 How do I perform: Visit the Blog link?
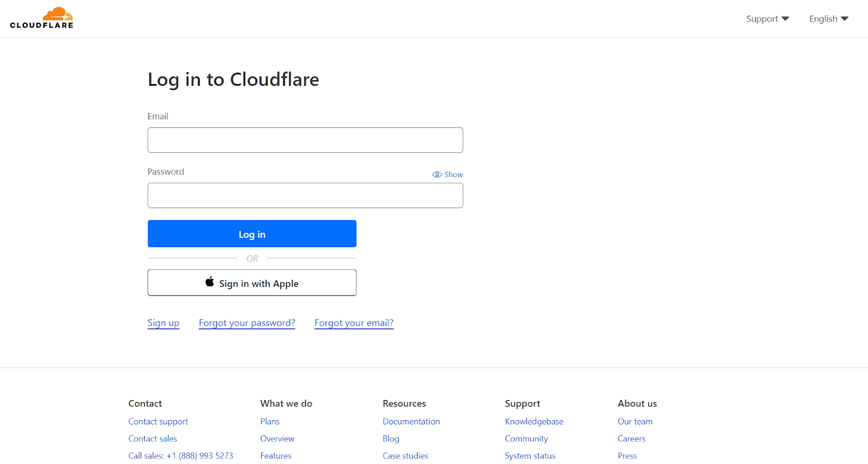click(x=391, y=439)
